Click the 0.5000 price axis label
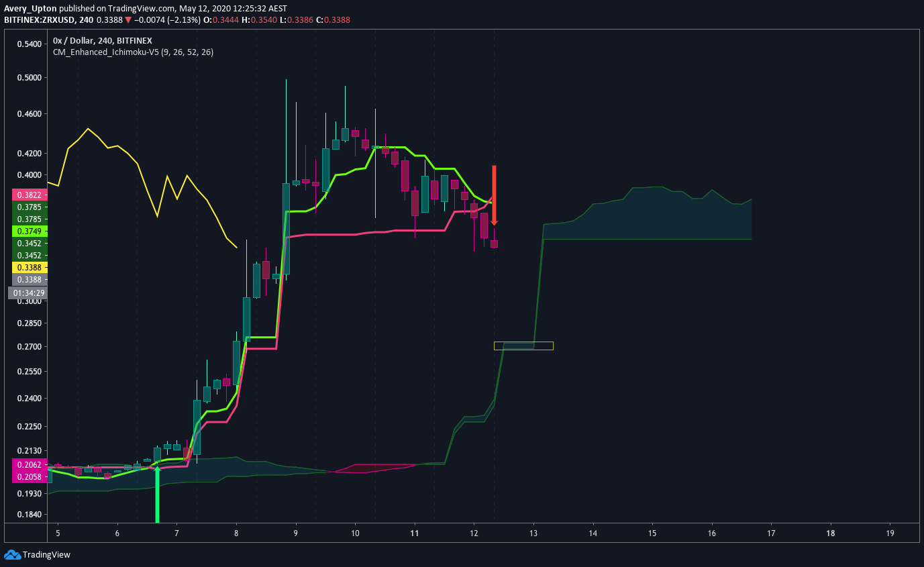924x567 pixels. (x=29, y=77)
